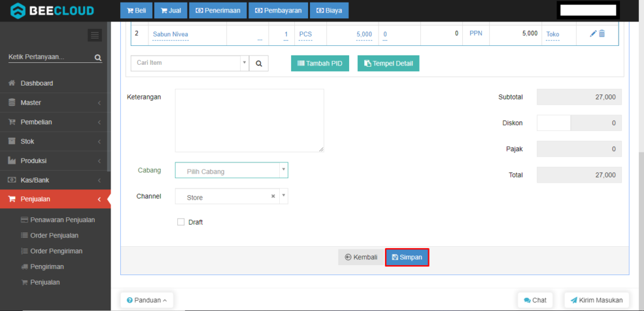Click the Pajak value field

coord(579,149)
